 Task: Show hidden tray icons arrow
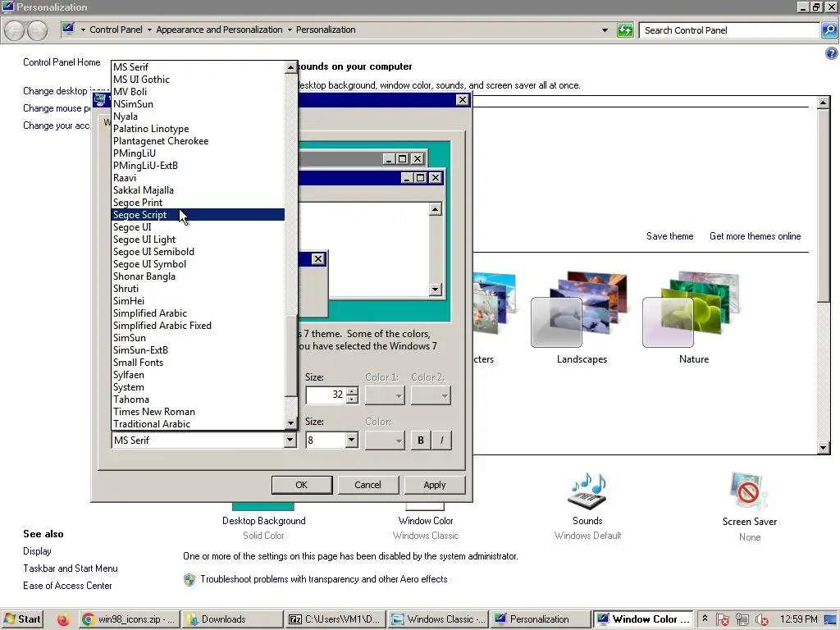pos(705,619)
